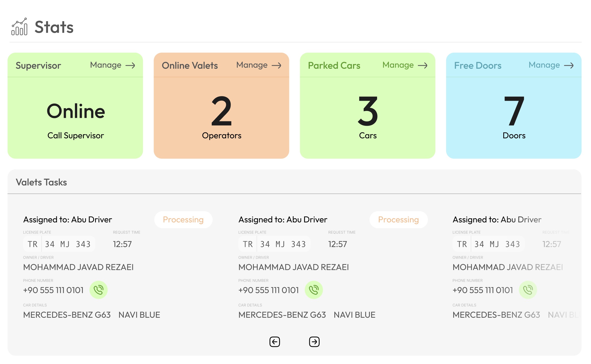591x364 pixels.
Task: Open Manage link for Supervisor
Action: 106,65
